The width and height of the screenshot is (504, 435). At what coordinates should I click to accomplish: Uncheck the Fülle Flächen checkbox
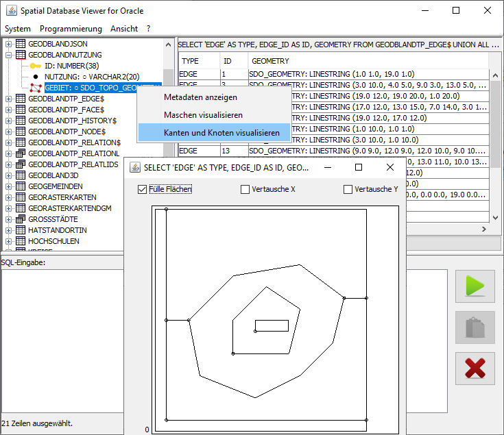click(x=142, y=189)
